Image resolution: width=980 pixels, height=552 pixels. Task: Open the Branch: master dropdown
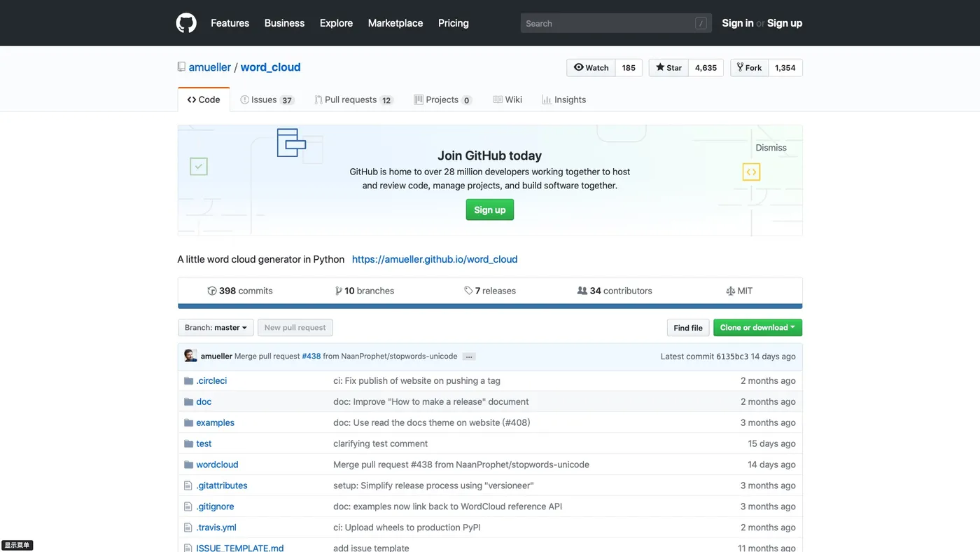tap(216, 328)
